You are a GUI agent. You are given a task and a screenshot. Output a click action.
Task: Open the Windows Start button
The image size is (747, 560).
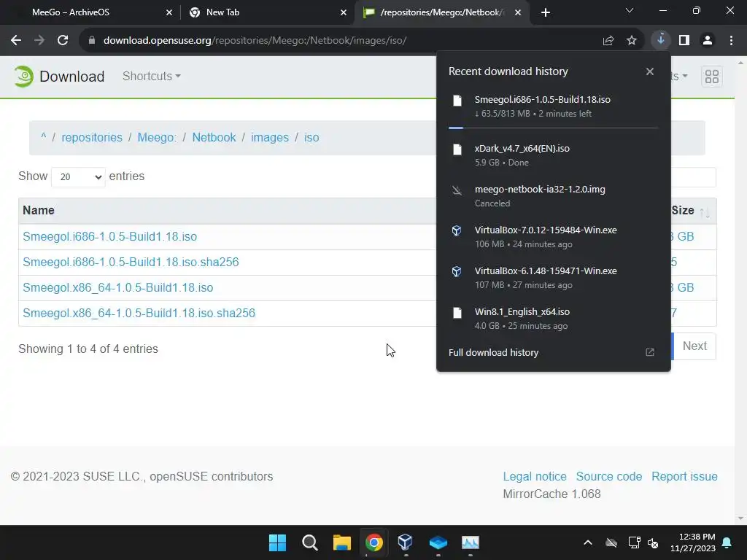click(x=277, y=542)
